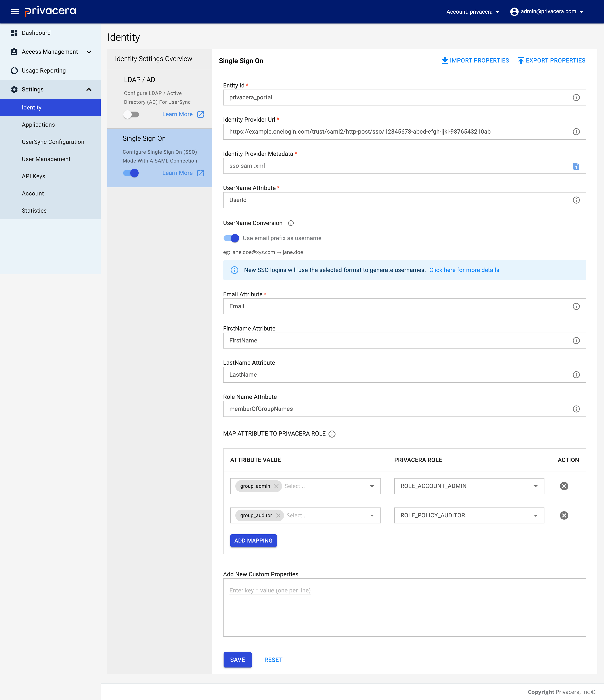This screenshot has width=604, height=700.
Task: Select Identity in Settings submenu
Action: [50, 107]
